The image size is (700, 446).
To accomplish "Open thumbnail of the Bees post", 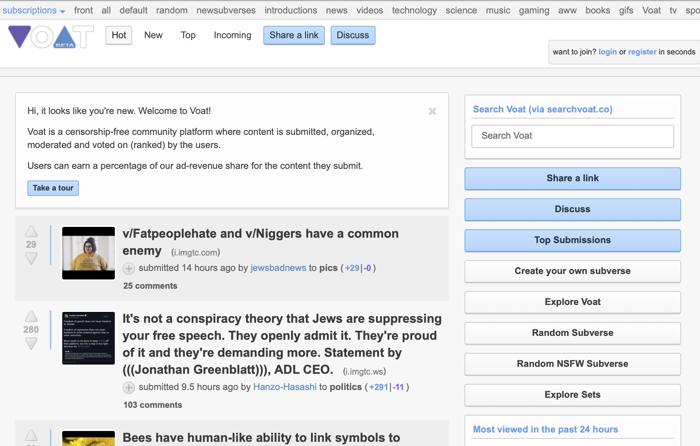I will point(88,438).
